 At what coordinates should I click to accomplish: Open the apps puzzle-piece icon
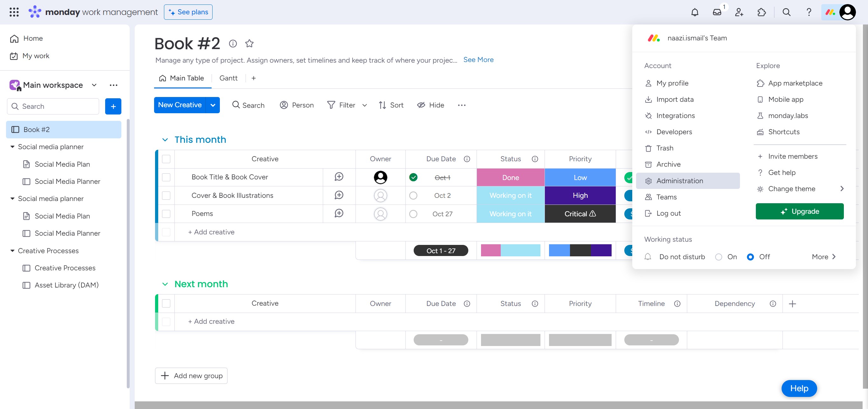coord(761,12)
